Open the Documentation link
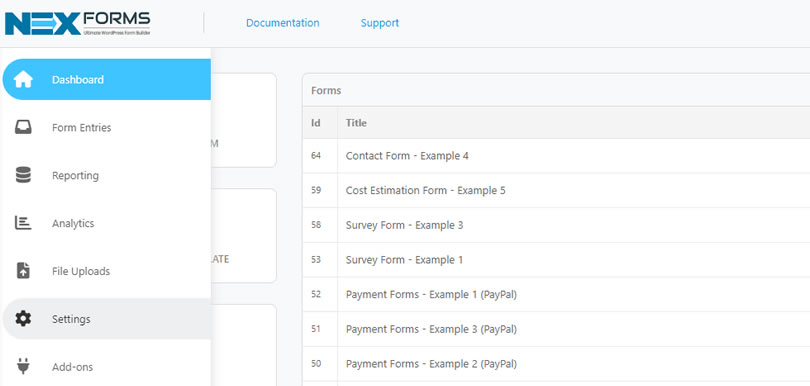This screenshot has width=810, height=386. [x=283, y=23]
